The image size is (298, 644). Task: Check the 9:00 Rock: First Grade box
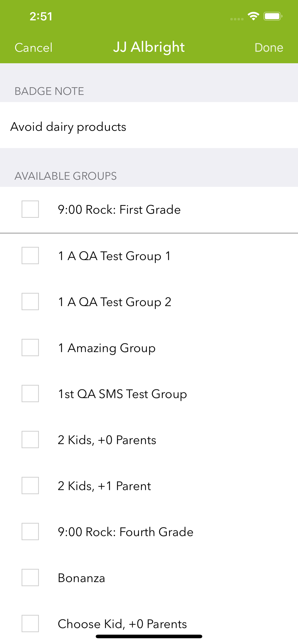tap(30, 209)
